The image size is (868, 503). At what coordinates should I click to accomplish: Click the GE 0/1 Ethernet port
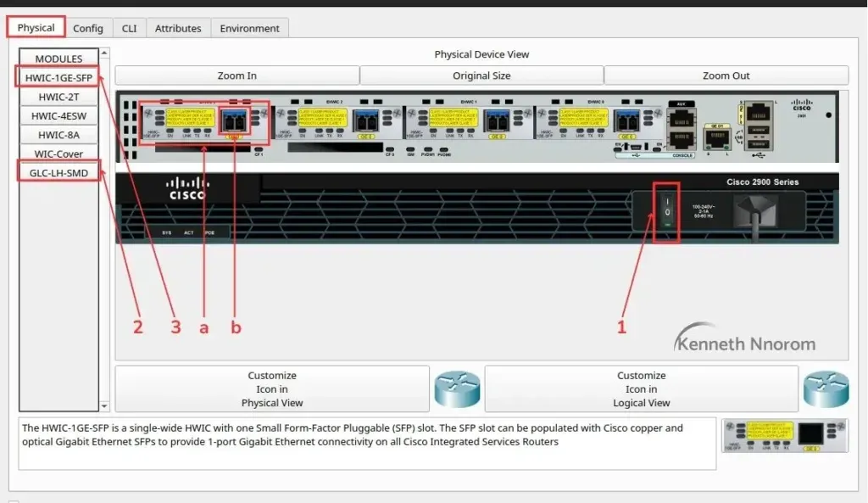pos(717,138)
